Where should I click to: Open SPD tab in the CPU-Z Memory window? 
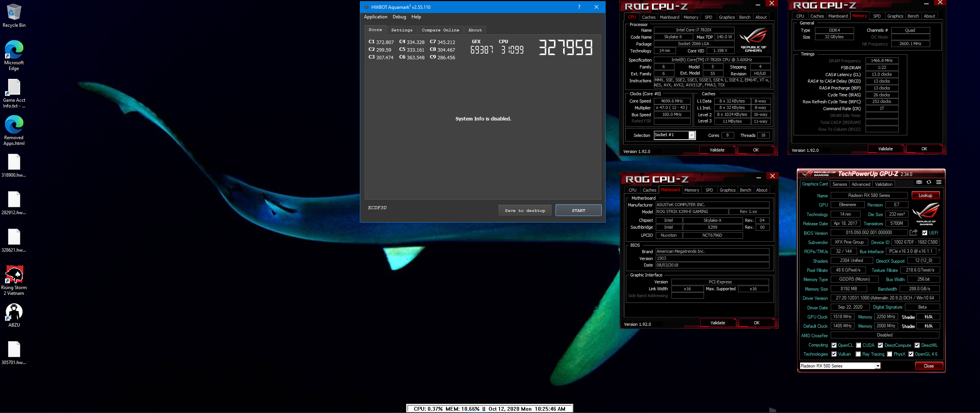877,16
